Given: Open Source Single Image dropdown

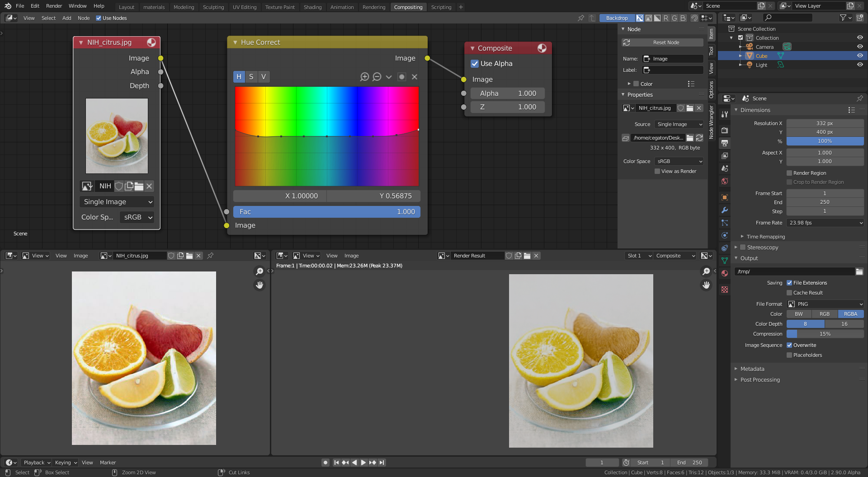Looking at the screenshot, I should point(679,124).
